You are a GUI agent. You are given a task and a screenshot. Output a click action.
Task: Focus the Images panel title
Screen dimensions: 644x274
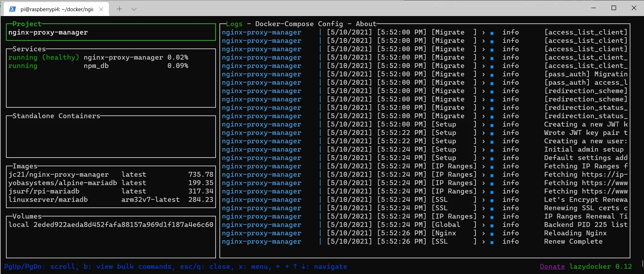pos(25,166)
